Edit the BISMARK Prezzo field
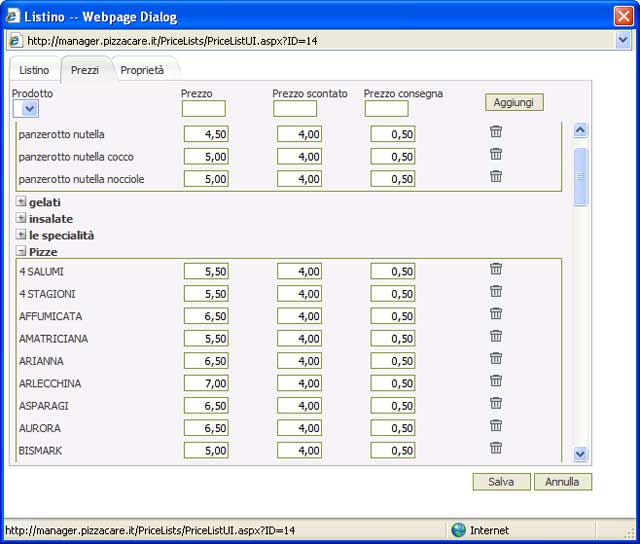Image resolution: width=640 pixels, height=544 pixels. pos(206,451)
